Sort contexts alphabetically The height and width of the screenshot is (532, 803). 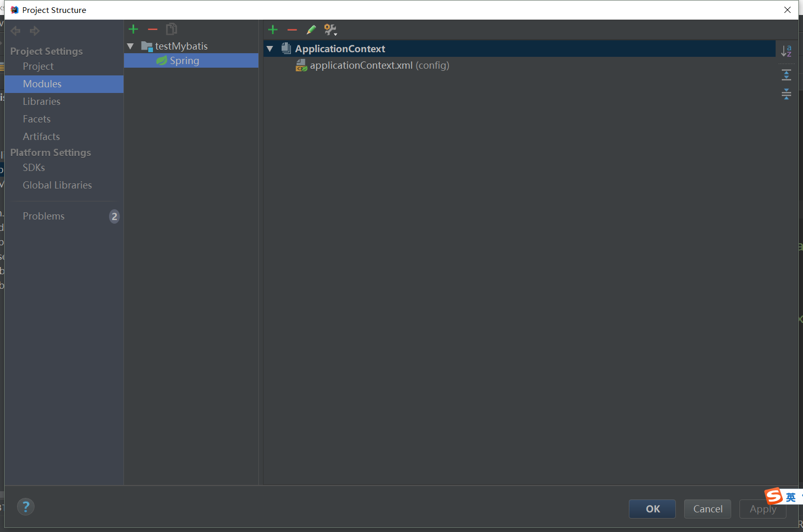pos(786,51)
